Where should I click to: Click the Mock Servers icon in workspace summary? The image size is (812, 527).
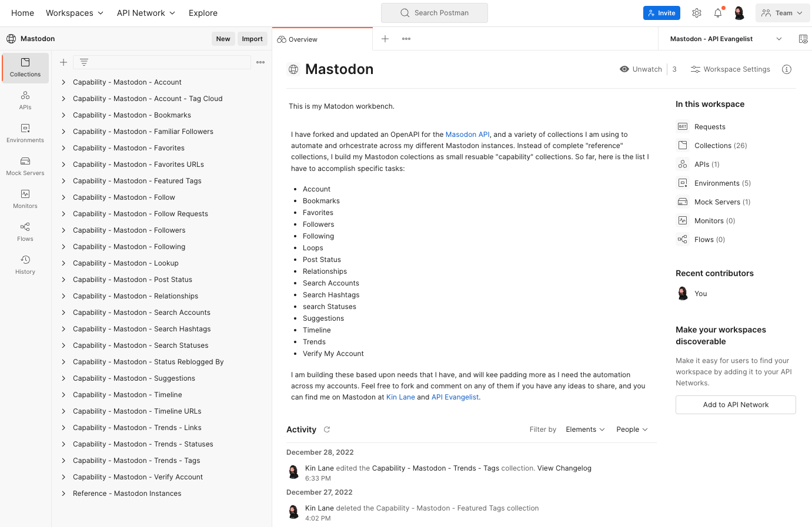click(x=683, y=202)
